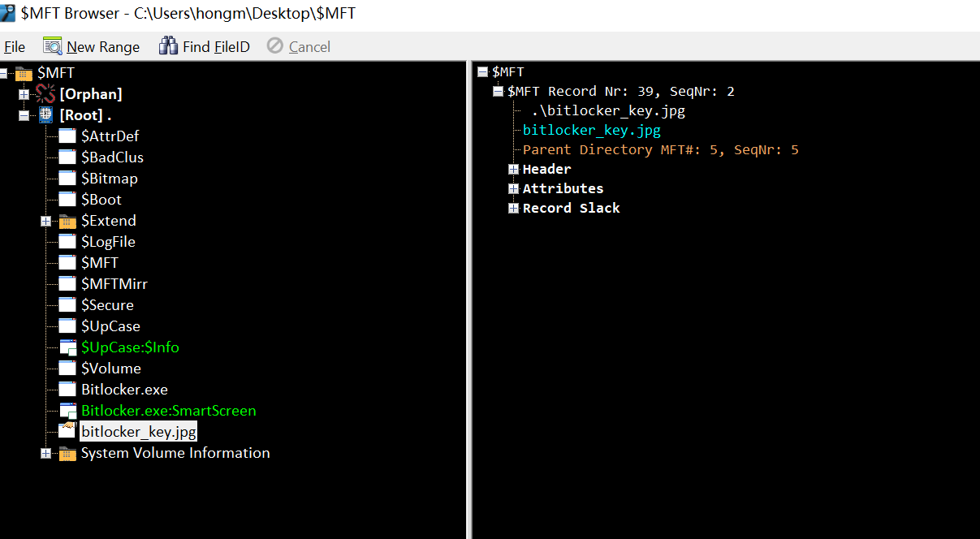Collapse the $MFT Record Nr 39 node
This screenshot has width=980, height=539.
(x=498, y=91)
